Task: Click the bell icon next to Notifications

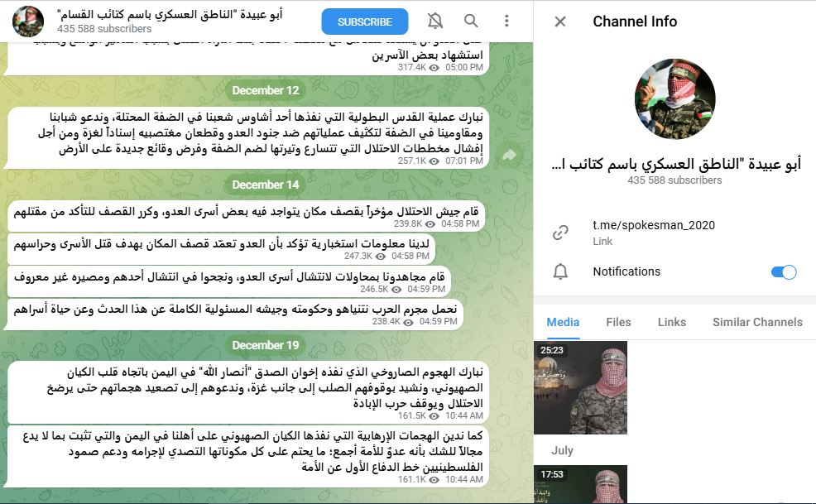Action: 560,271
